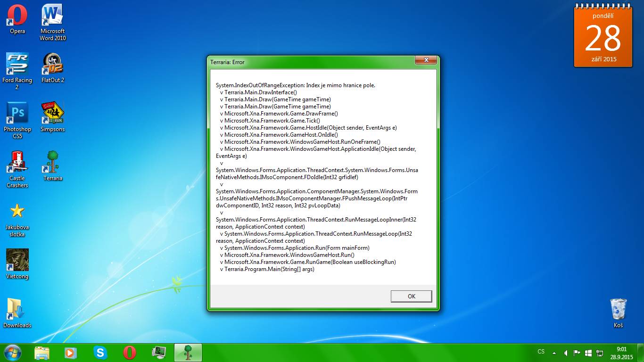
Task: Click the System.IndexOutOfRangeException message line
Action: tap(296, 85)
